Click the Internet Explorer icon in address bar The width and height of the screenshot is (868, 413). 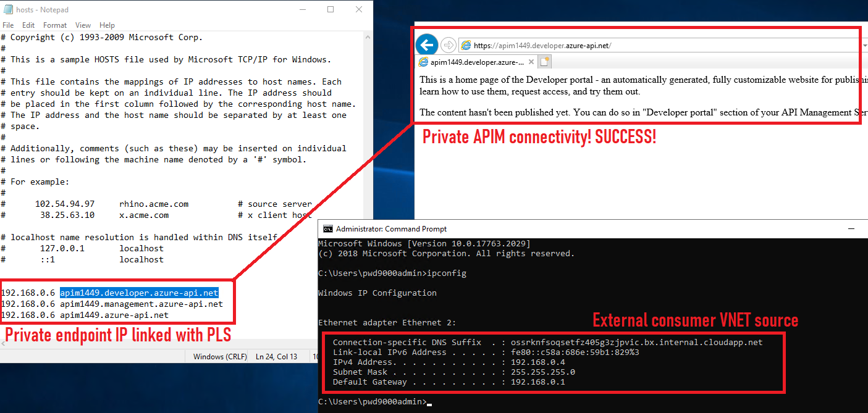point(466,45)
